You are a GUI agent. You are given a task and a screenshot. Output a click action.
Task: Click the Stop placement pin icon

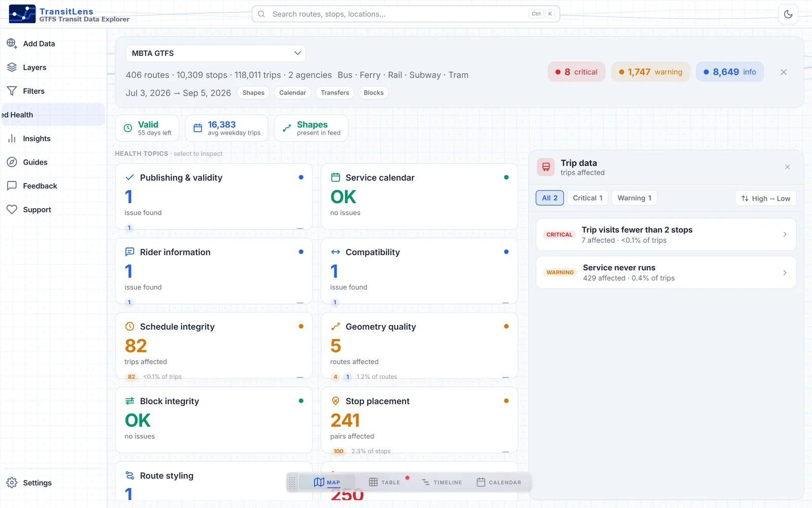coord(335,401)
